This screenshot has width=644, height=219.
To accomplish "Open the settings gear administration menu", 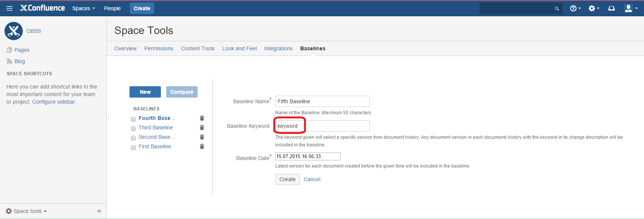I will point(593,8).
